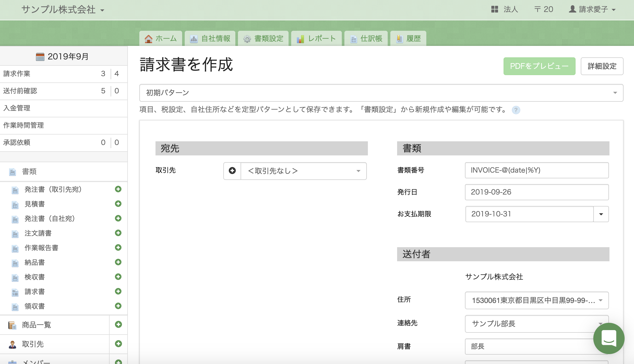634x364 pixels.
Task: Click the help question mark icon
Action: [516, 110]
